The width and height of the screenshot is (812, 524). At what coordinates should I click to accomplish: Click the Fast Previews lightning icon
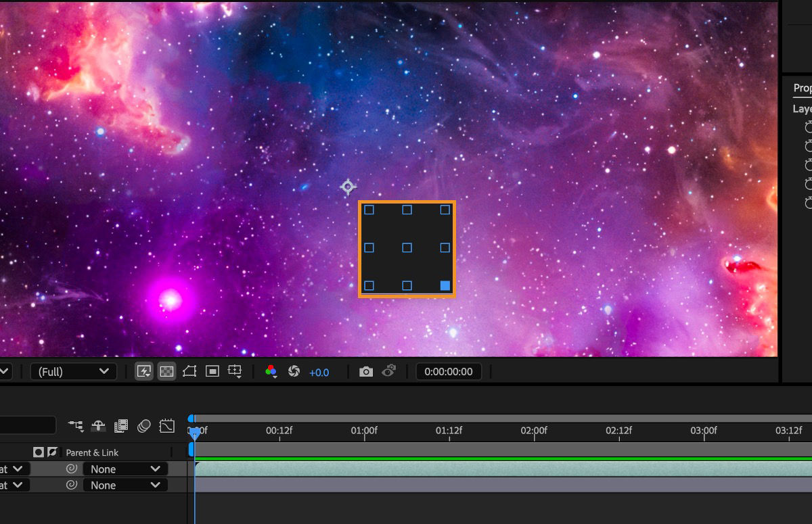[143, 371]
